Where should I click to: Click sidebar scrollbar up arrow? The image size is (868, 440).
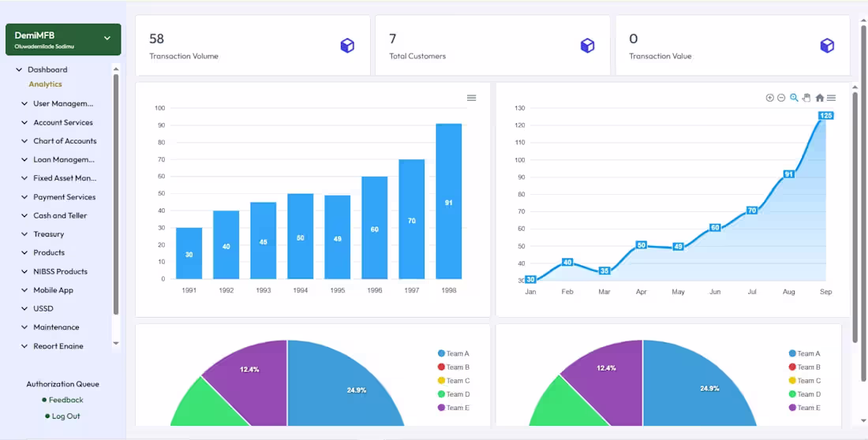tap(116, 69)
